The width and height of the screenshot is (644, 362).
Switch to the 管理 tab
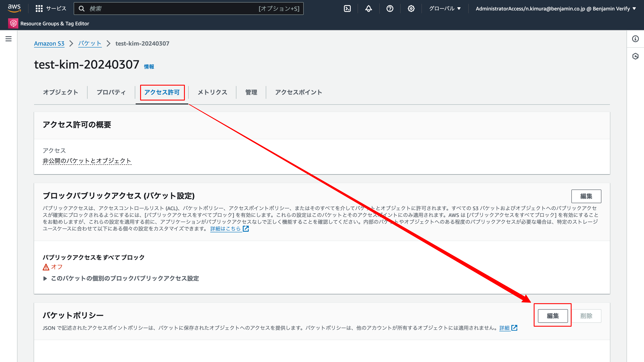point(251,92)
